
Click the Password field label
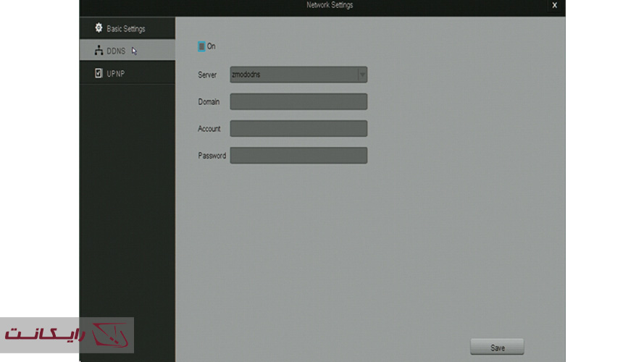pyautogui.click(x=212, y=156)
